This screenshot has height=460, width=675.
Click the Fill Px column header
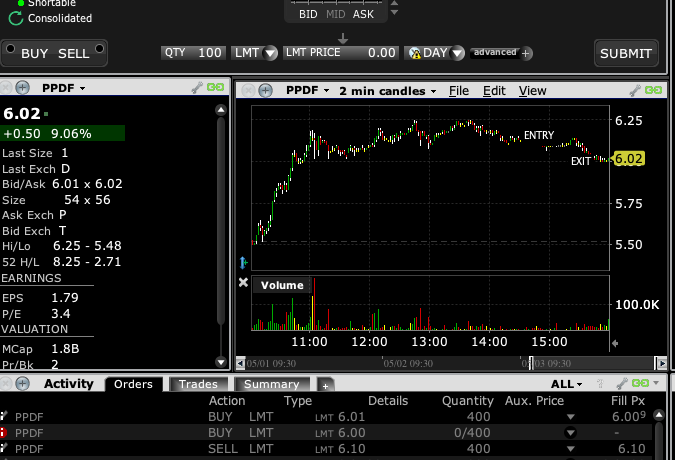[x=628, y=401]
